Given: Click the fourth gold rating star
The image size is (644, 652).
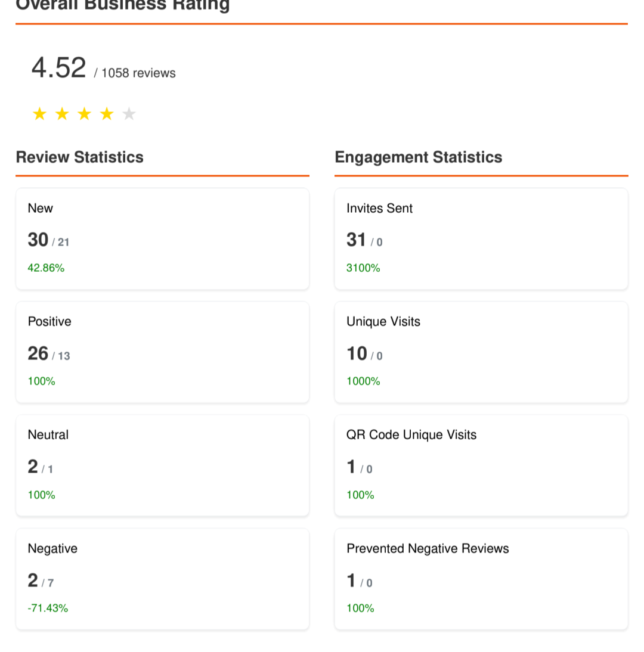Looking at the screenshot, I should point(107,114).
